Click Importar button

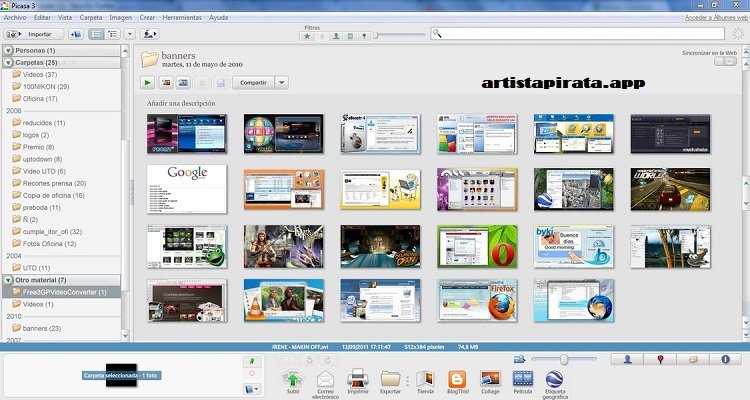coord(34,34)
